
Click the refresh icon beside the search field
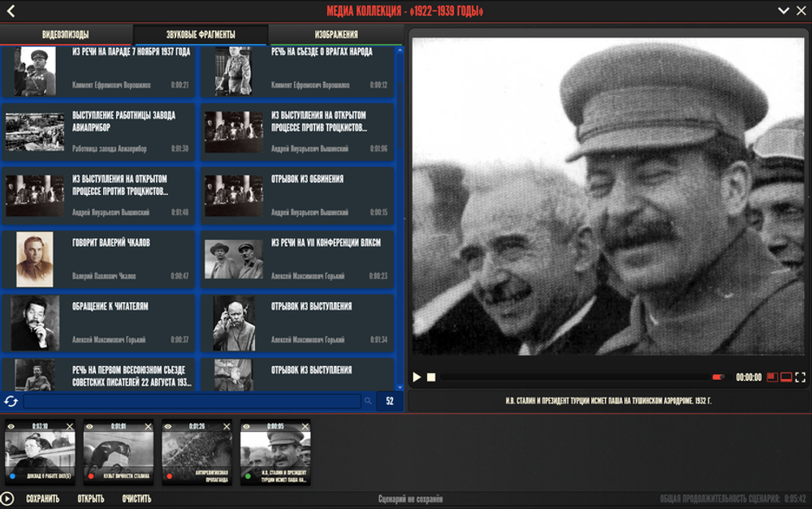tap(11, 401)
